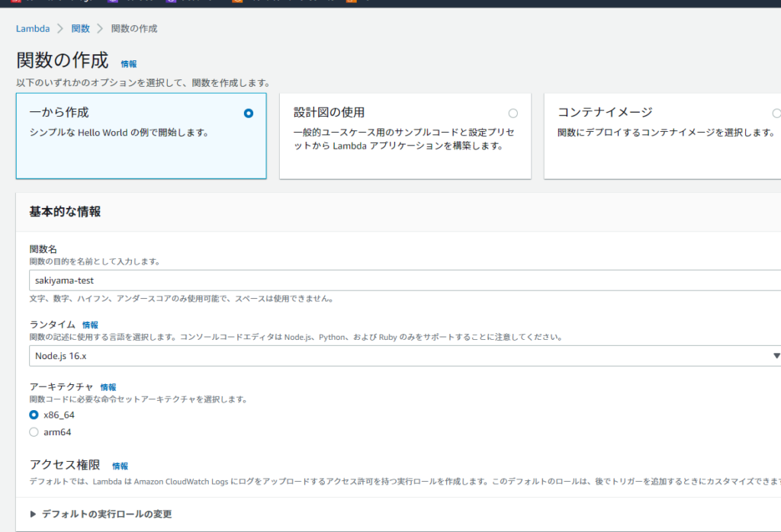The height and width of the screenshot is (532, 781).
Task: Select the 設計図の使用 radio button
Action: tap(513, 113)
